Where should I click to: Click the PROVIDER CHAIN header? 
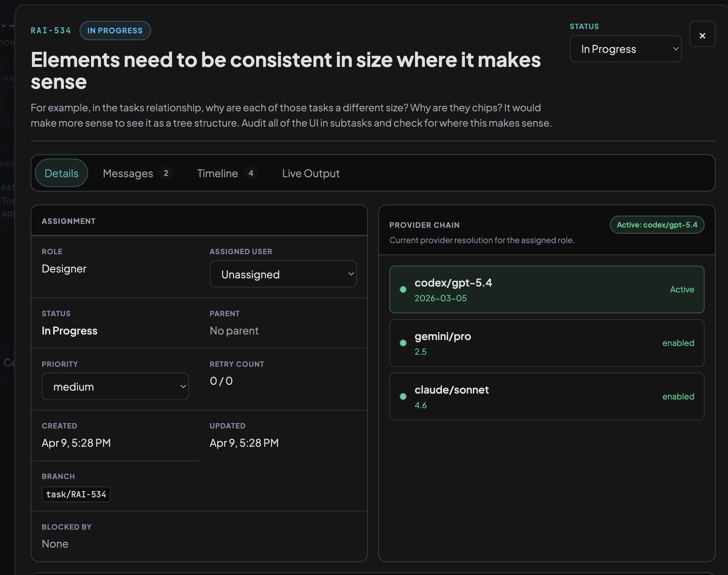click(x=425, y=225)
